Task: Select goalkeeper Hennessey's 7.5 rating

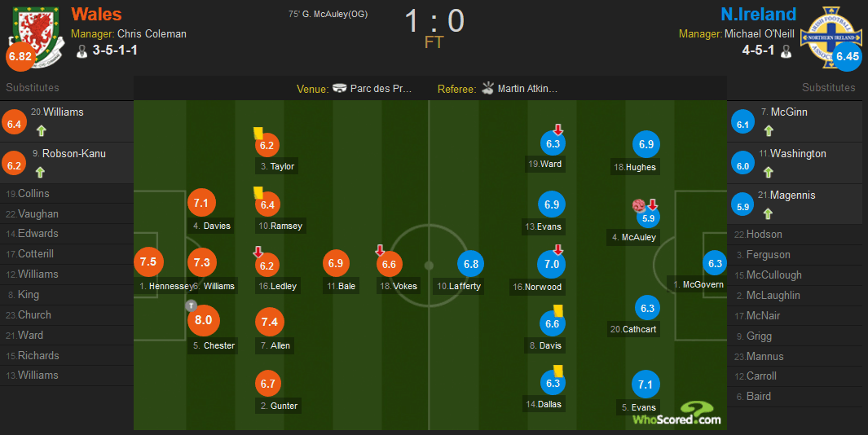Action: tap(148, 261)
